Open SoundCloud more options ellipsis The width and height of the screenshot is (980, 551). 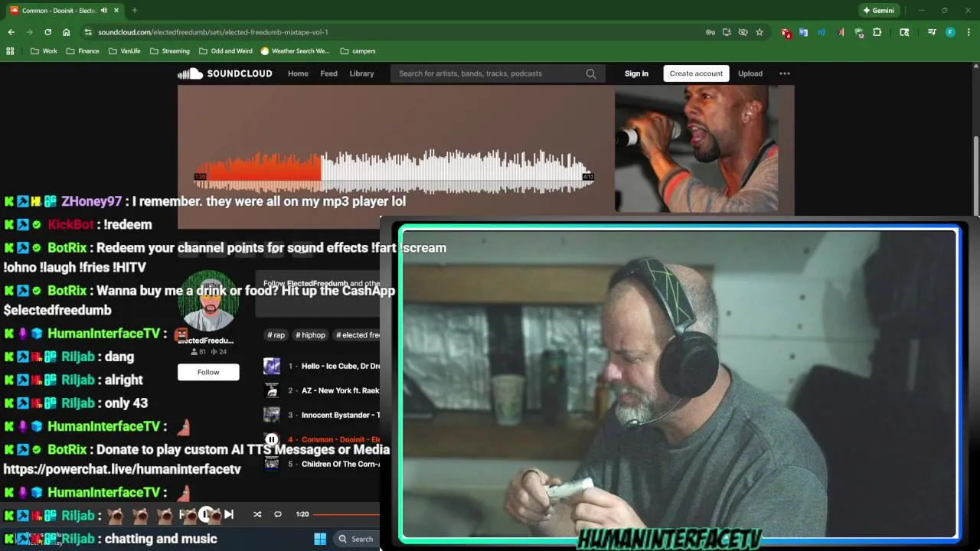(x=784, y=73)
